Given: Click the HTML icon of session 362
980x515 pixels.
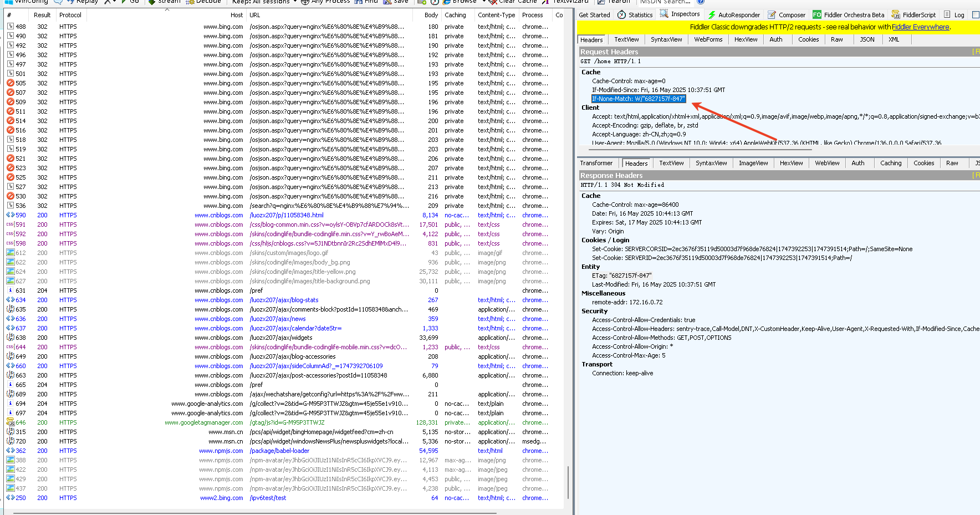Looking at the screenshot, I should click(x=10, y=451).
